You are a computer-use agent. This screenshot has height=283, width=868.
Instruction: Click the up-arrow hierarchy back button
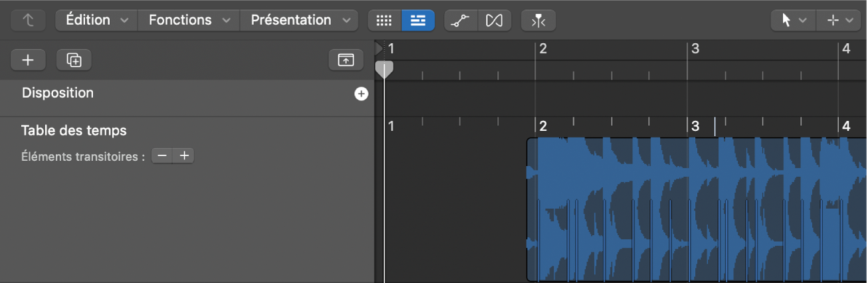(28, 21)
